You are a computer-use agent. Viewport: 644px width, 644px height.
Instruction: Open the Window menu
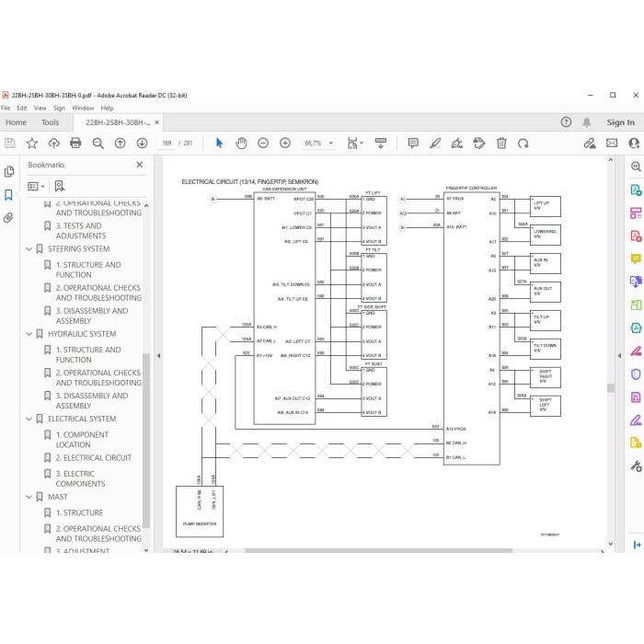click(83, 108)
